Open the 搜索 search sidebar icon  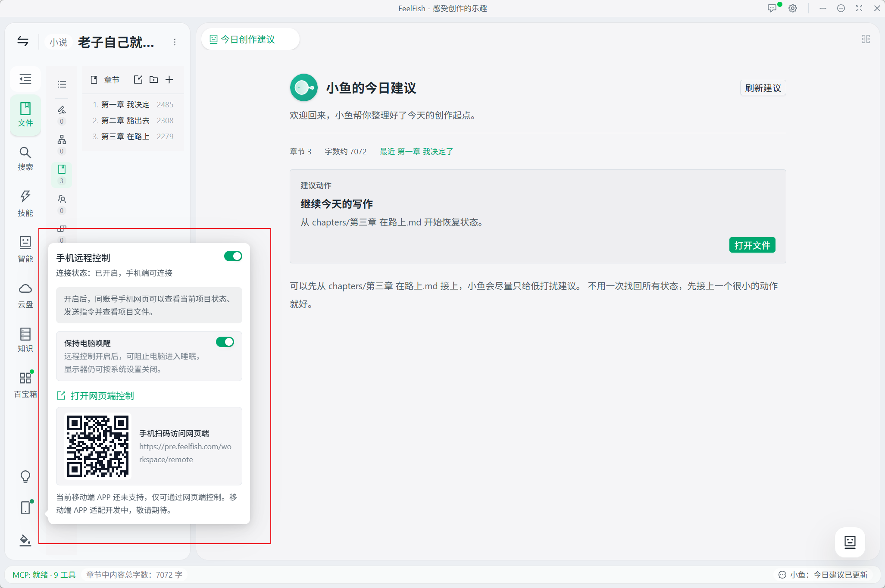click(x=25, y=158)
